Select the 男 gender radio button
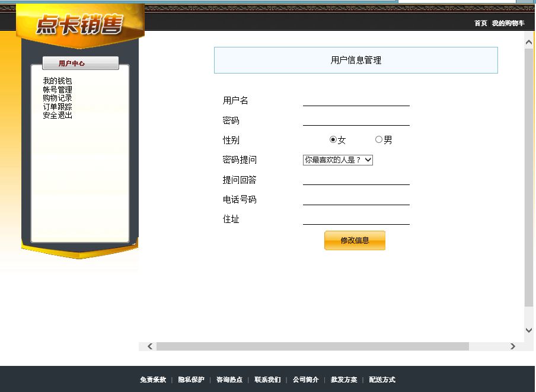The height and width of the screenshot is (392, 536). click(x=379, y=140)
